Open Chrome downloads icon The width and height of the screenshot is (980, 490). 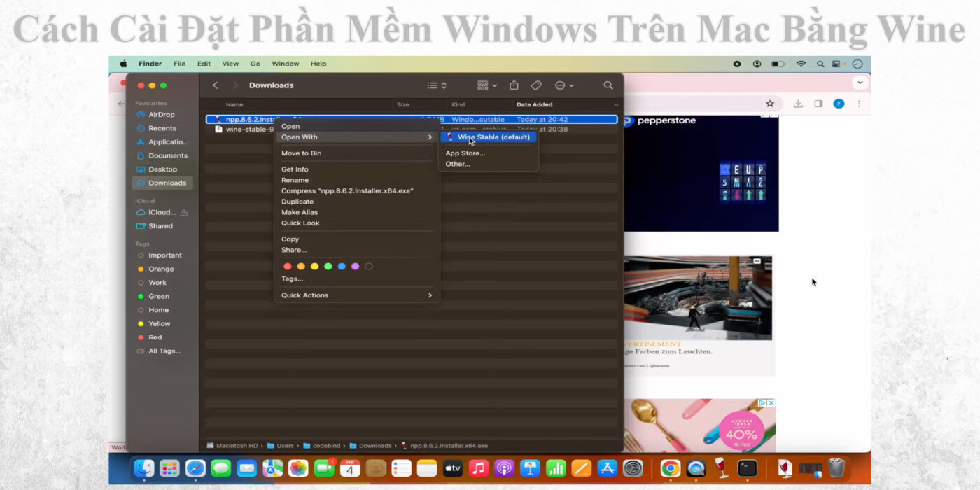pyautogui.click(x=798, y=104)
